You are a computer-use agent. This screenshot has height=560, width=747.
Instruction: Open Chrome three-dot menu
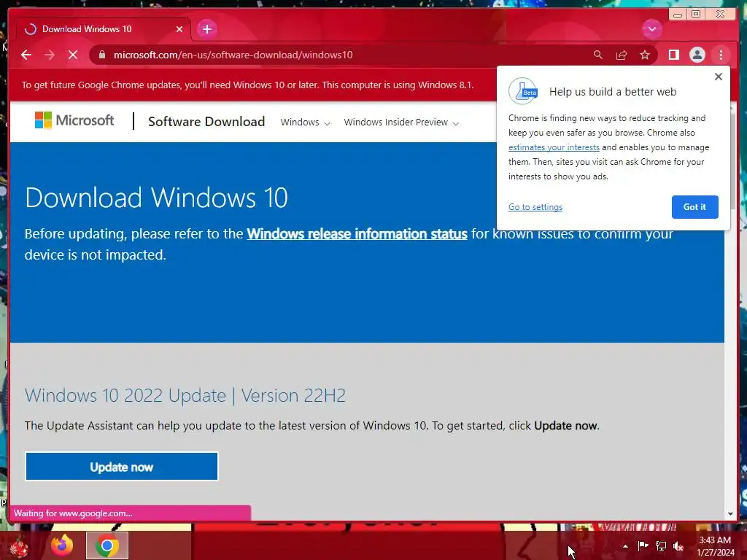click(x=721, y=55)
